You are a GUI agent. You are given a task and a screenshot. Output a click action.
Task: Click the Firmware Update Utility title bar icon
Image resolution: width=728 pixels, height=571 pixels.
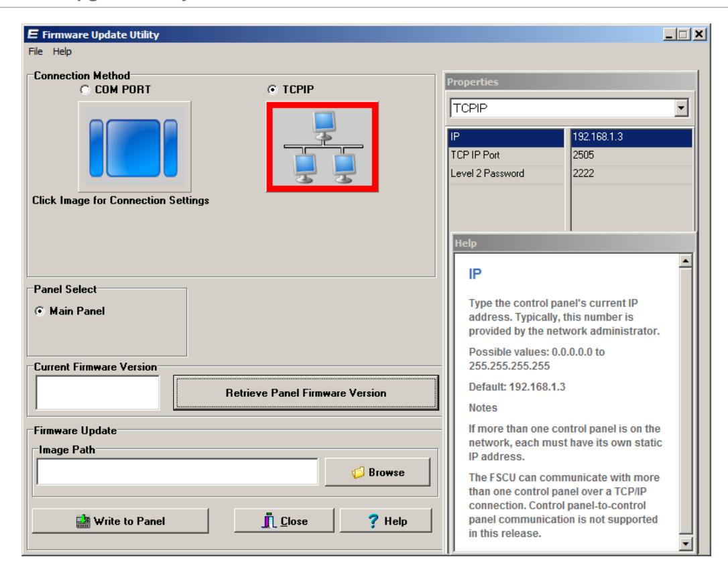(33, 34)
